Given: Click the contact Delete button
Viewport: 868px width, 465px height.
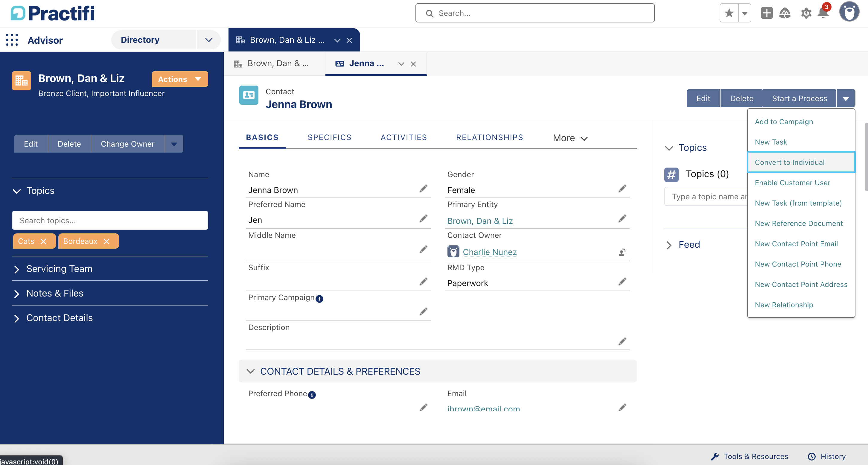Looking at the screenshot, I should 741,98.
